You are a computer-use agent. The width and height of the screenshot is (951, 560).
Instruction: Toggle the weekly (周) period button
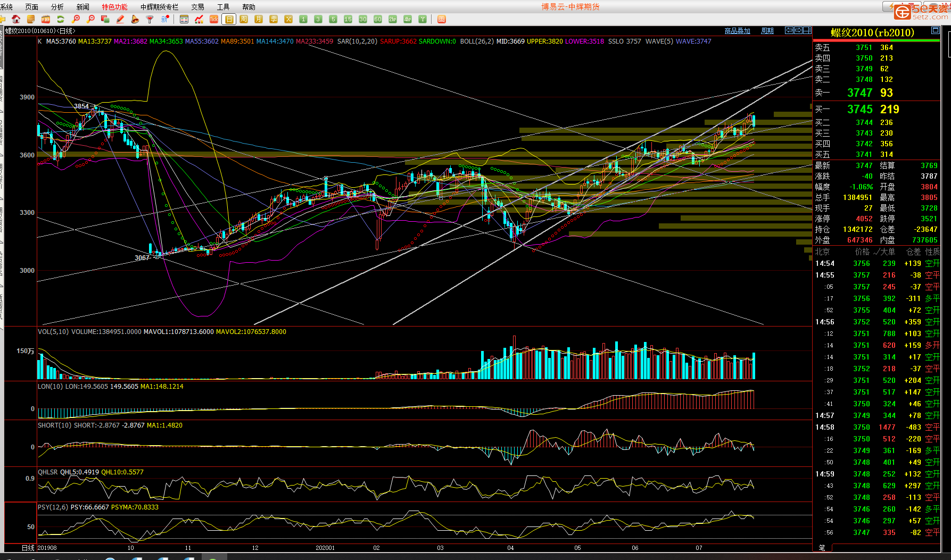[244, 19]
